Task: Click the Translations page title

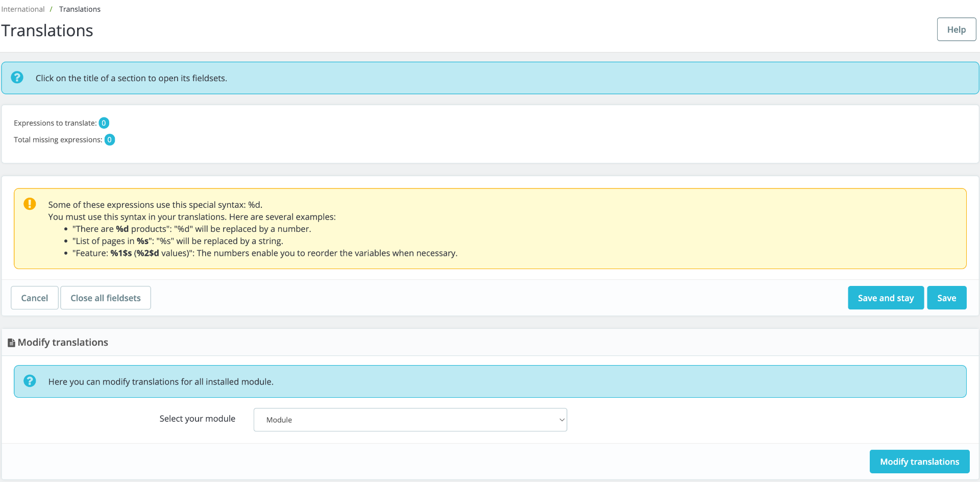Action: coord(47,31)
